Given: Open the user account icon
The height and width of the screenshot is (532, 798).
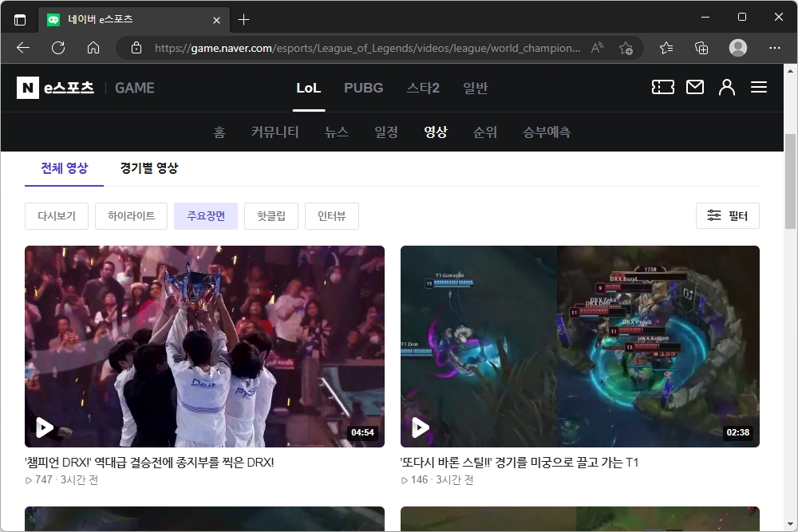Looking at the screenshot, I should pyautogui.click(x=727, y=87).
